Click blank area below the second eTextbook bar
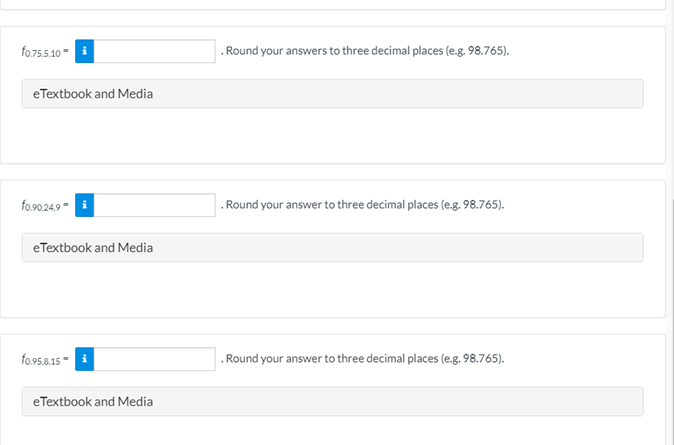Viewport: 674px width, 445px height. tap(332, 289)
